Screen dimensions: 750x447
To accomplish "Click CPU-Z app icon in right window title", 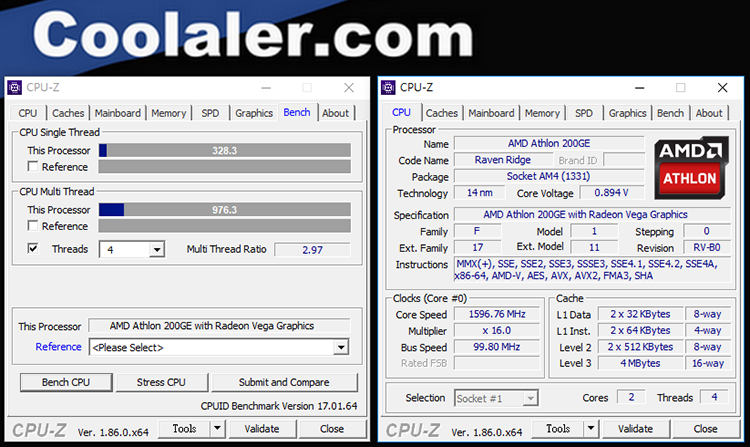I will 388,87.
